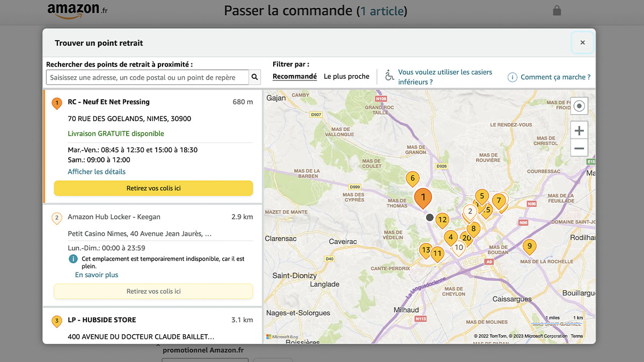Click the 3.1 km distance label
Image resolution: width=644 pixels, height=362 pixels.
[242, 320]
